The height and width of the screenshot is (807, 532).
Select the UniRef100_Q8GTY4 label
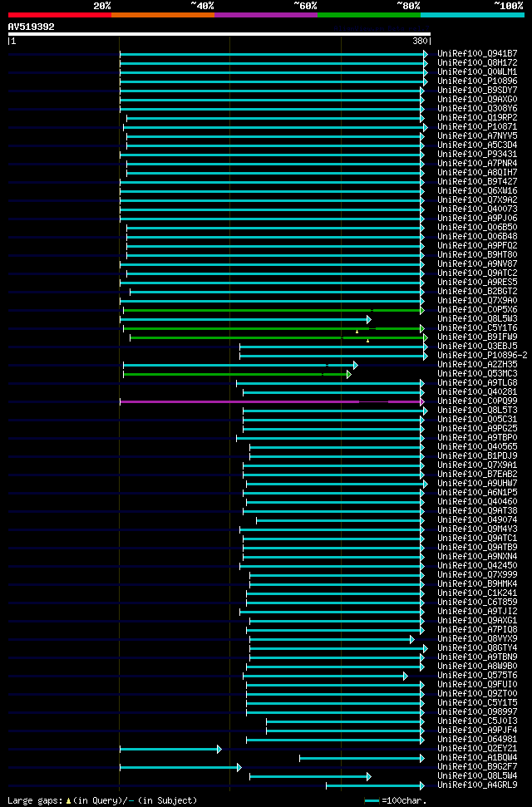coord(477,648)
